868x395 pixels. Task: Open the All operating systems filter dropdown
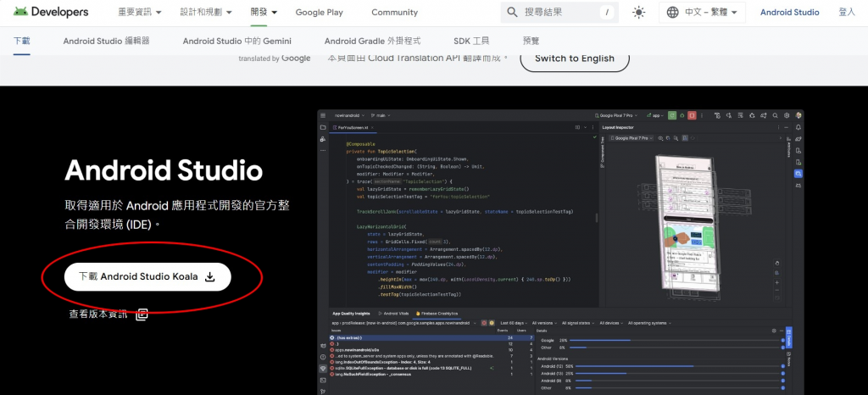pos(649,323)
